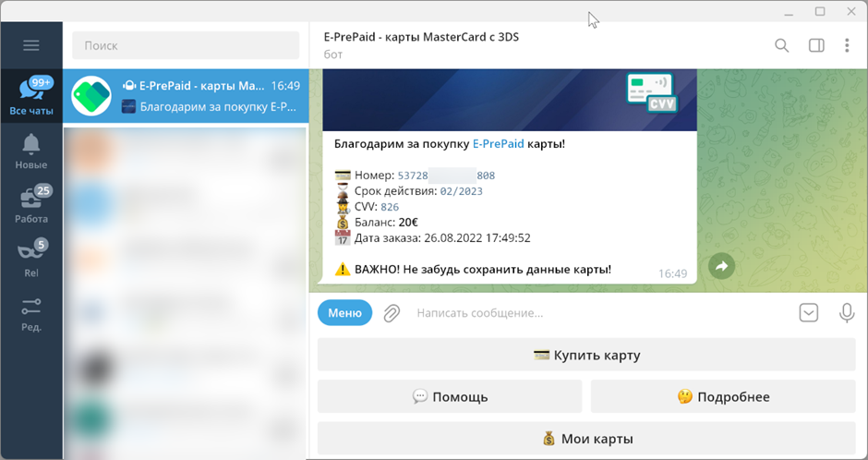Click the E-PrePaid bot avatar

[91, 96]
